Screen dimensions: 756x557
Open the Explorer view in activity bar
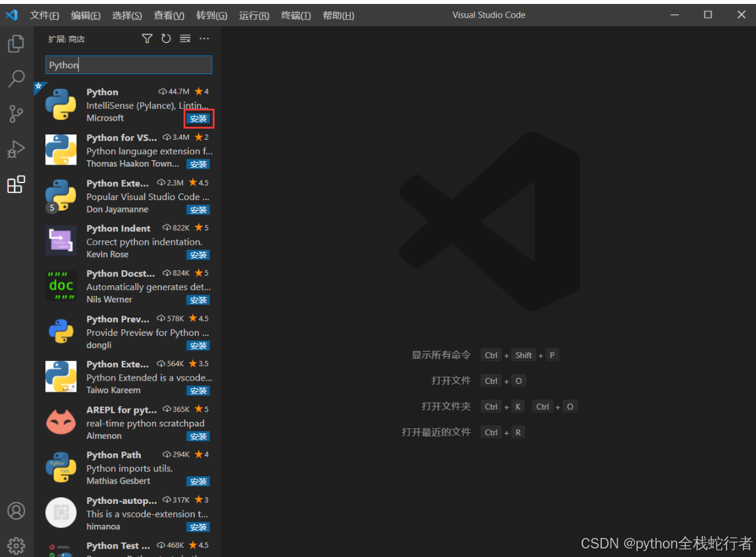coord(16,43)
